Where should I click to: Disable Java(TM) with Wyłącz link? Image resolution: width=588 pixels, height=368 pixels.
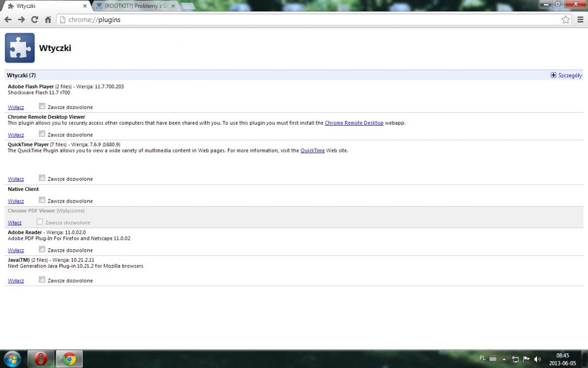pyautogui.click(x=16, y=280)
